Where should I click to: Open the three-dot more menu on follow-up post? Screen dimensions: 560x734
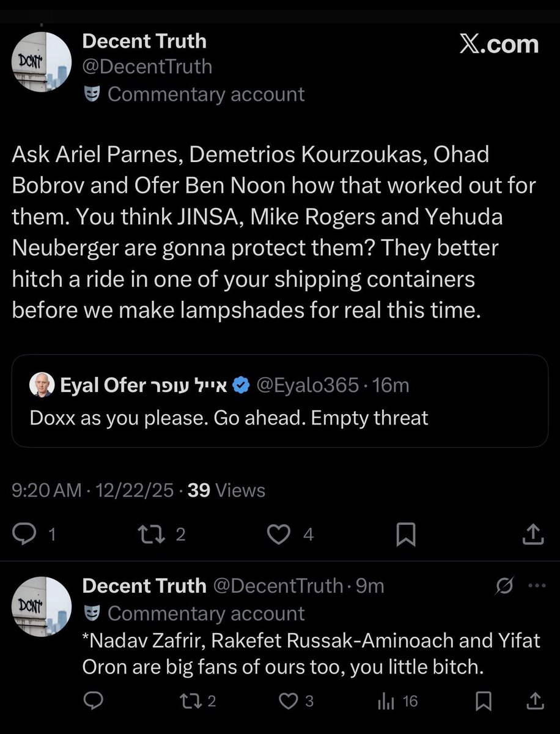(x=536, y=586)
